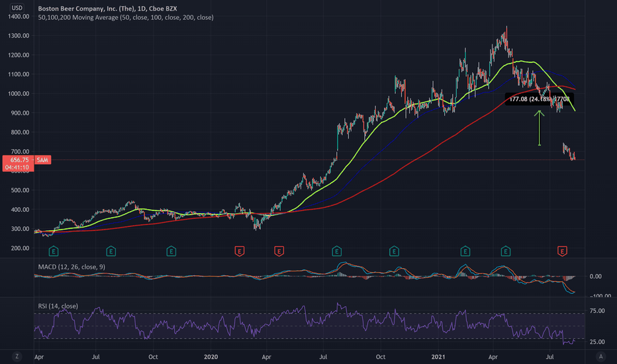
Task: Select the 50,100,200 Moving Average indicator legend
Action: 126,17
